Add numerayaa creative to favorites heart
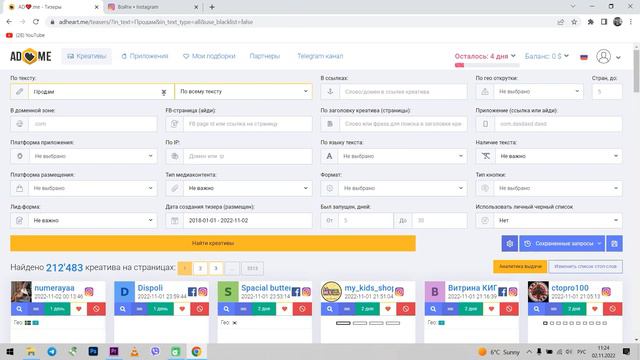 [x=79, y=309]
